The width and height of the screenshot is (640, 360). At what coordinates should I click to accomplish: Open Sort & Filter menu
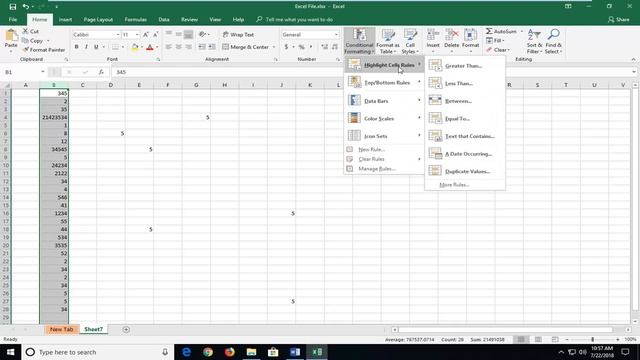[534, 41]
